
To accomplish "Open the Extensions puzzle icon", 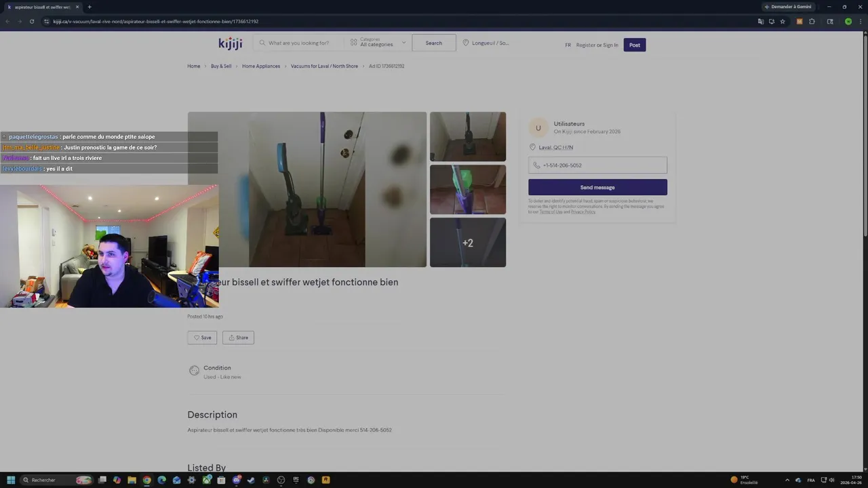I will [x=812, y=21].
